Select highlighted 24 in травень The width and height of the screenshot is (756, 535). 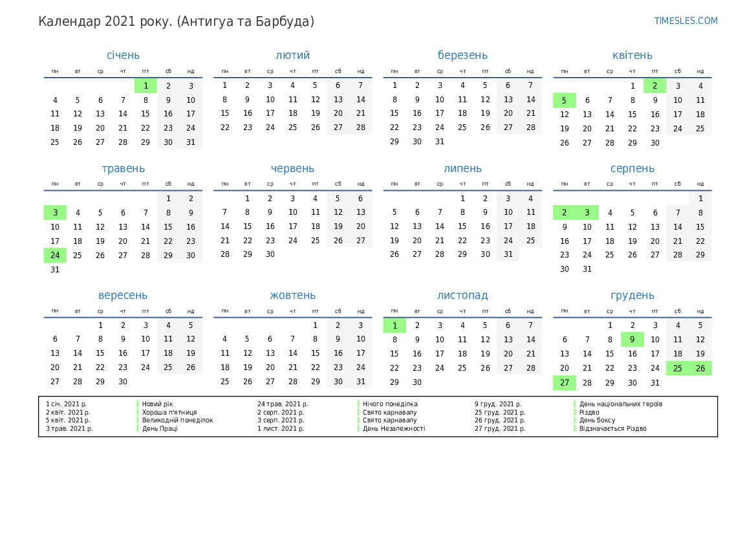tap(55, 255)
